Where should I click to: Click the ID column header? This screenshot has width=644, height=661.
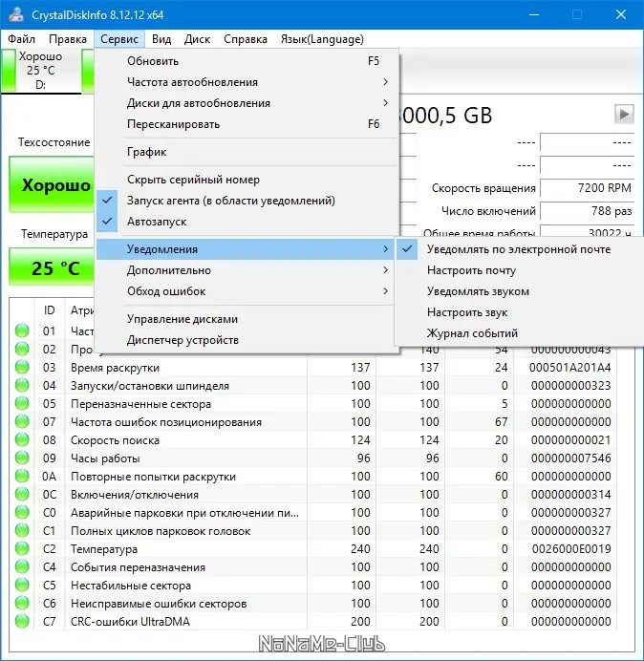[x=50, y=310]
